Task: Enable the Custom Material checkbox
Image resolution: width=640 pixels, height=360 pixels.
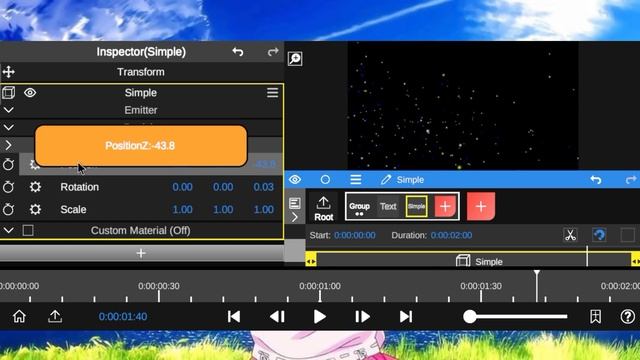Action: pos(28,231)
